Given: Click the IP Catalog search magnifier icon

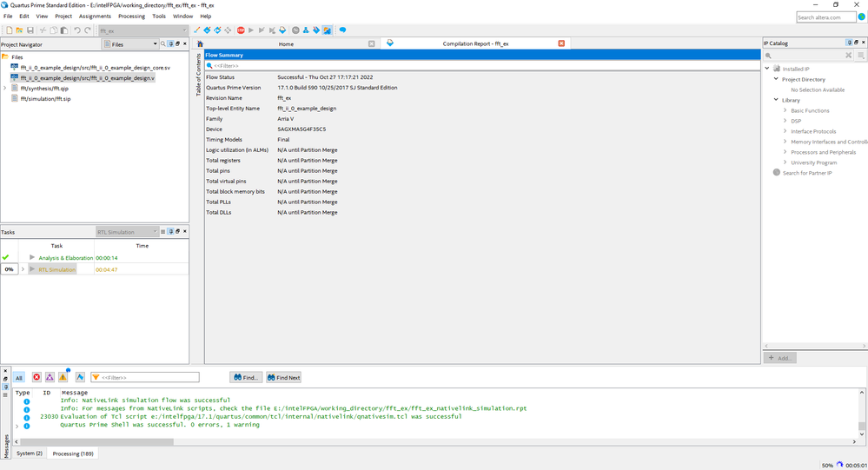Looking at the screenshot, I should [768, 56].
